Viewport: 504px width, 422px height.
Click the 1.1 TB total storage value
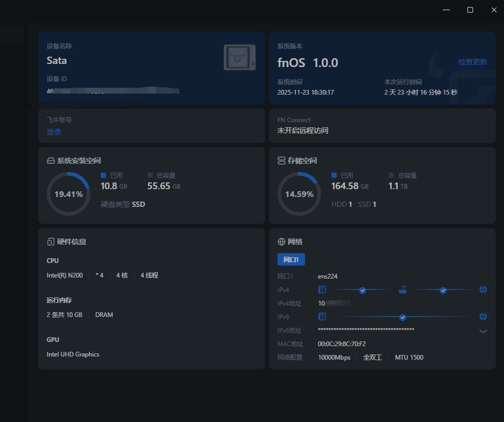point(398,186)
